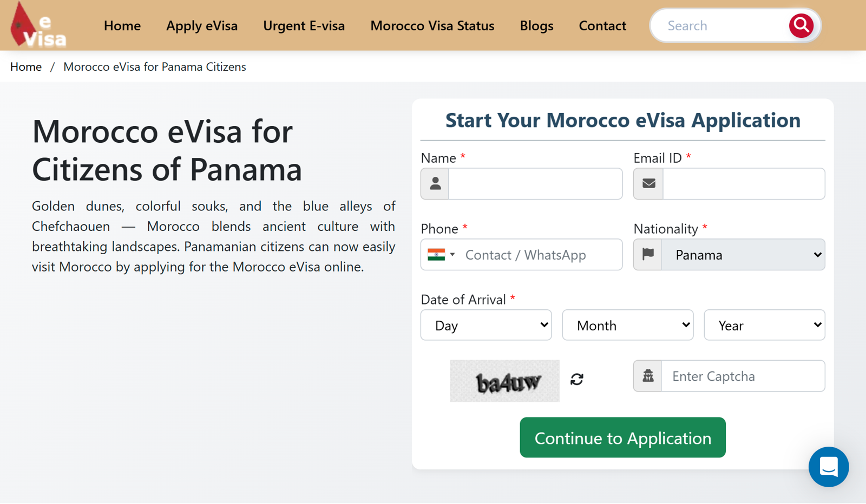866x504 pixels.
Task: Click the flag icon beside Nationality
Action: click(648, 254)
